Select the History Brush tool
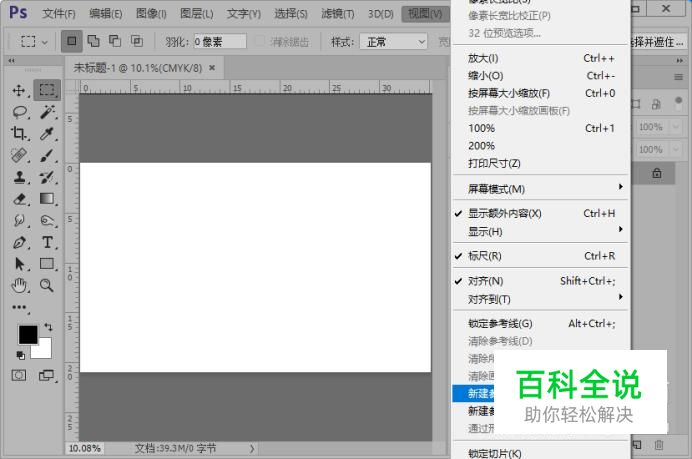This screenshot has height=459, width=692. point(47,177)
